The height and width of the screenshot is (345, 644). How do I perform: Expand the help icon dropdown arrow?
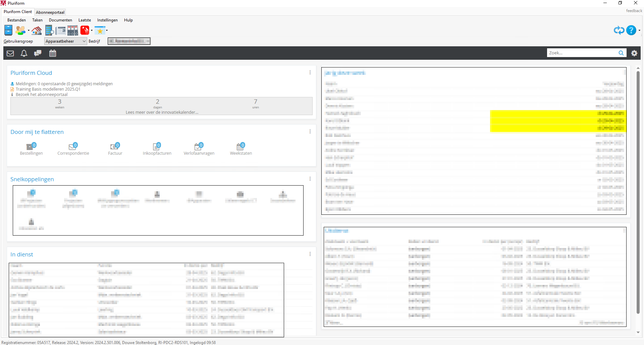tap(639, 31)
